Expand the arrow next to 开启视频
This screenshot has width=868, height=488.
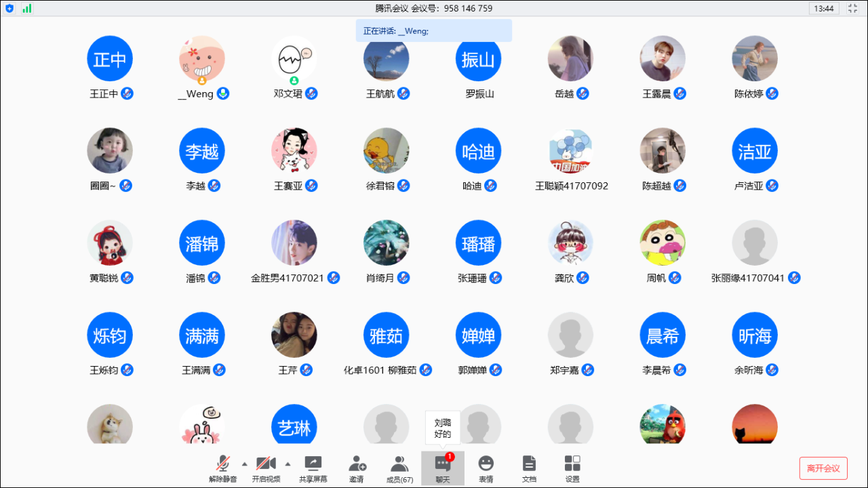288,464
